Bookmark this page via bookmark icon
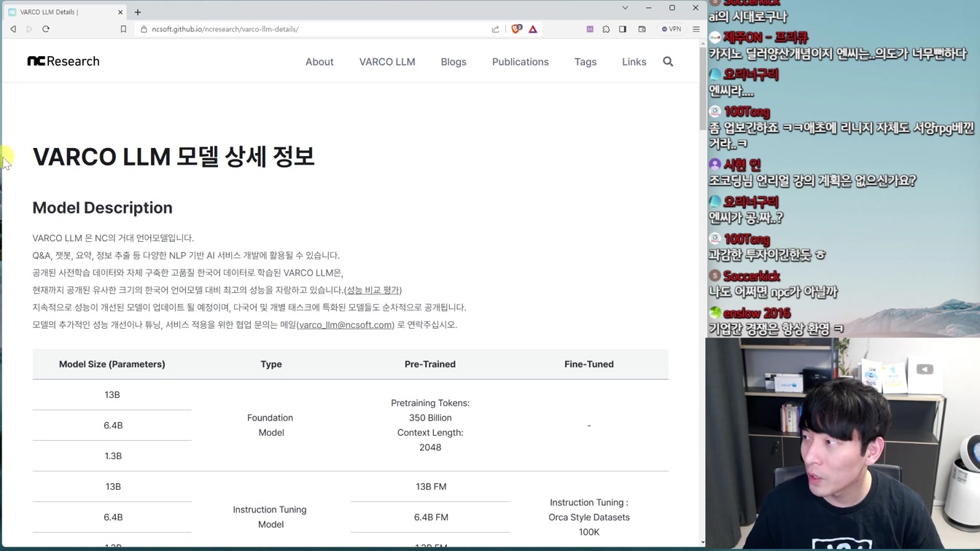 (123, 29)
